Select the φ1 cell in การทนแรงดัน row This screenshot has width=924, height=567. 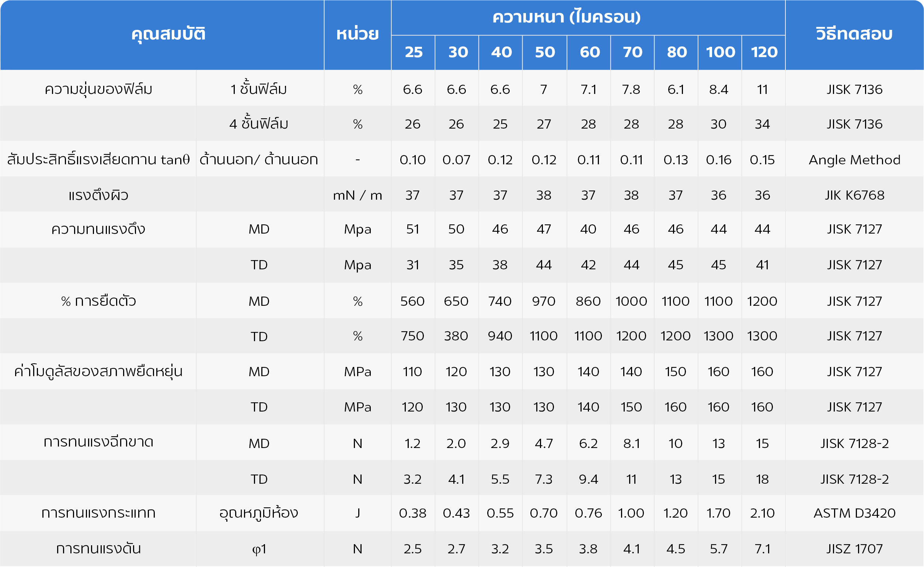point(259,549)
